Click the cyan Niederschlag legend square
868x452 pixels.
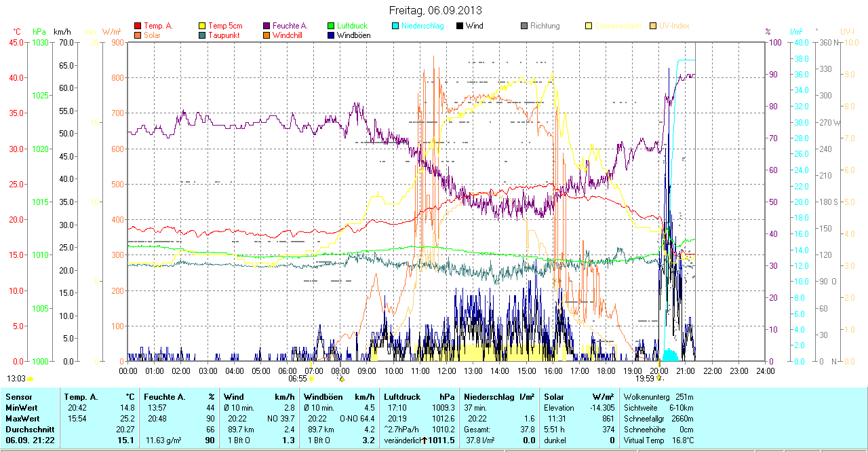click(395, 26)
